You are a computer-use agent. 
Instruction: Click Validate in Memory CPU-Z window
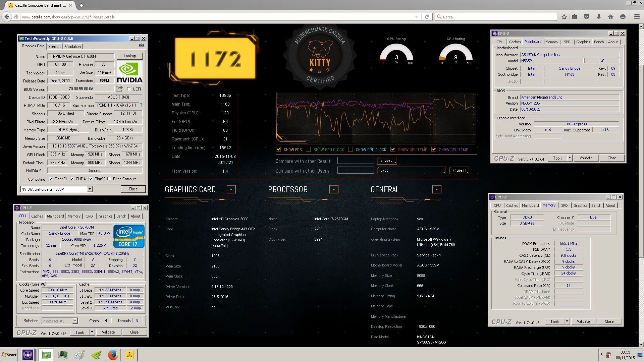(x=583, y=322)
